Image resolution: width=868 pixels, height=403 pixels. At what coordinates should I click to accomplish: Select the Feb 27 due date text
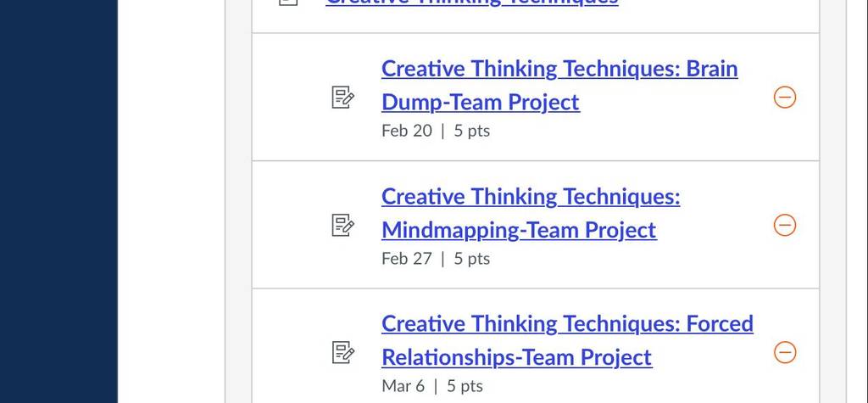406,259
